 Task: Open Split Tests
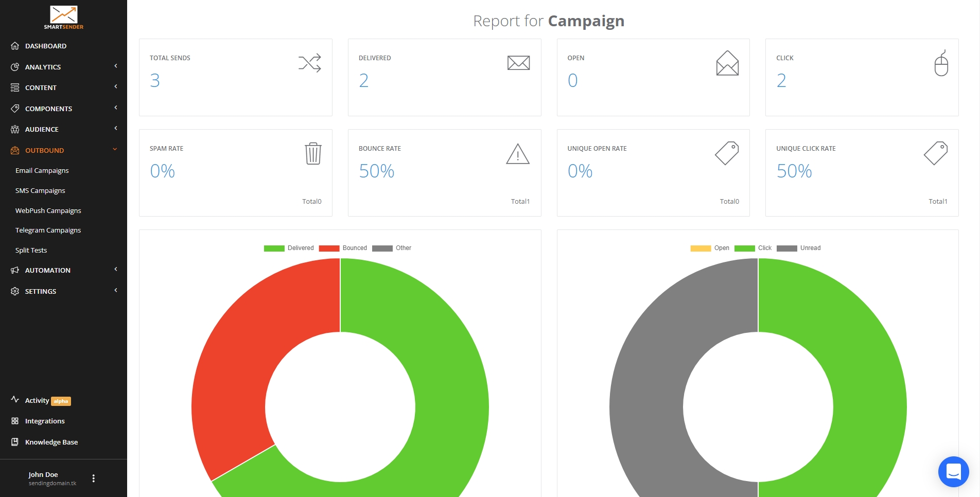[x=31, y=250]
